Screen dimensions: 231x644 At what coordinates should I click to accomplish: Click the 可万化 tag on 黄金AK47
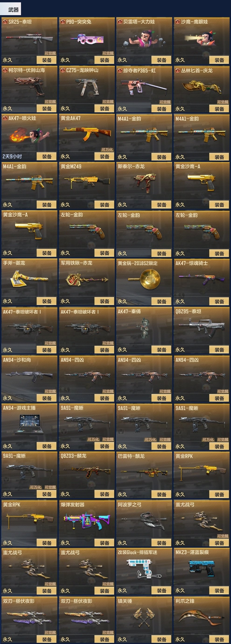point(107,150)
